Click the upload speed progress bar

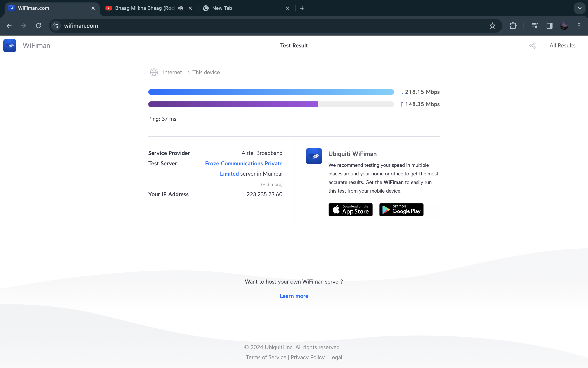(x=271, y=104)
